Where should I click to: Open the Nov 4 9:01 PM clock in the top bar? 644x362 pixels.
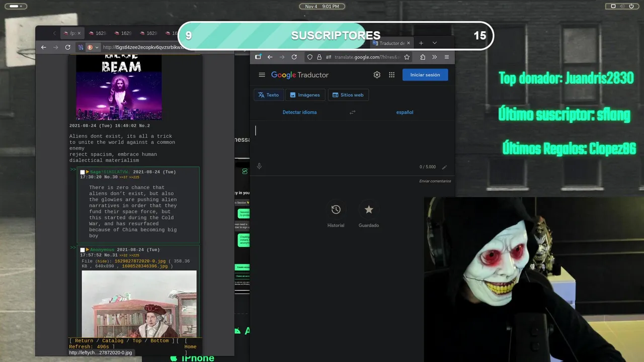pos(322,6)
